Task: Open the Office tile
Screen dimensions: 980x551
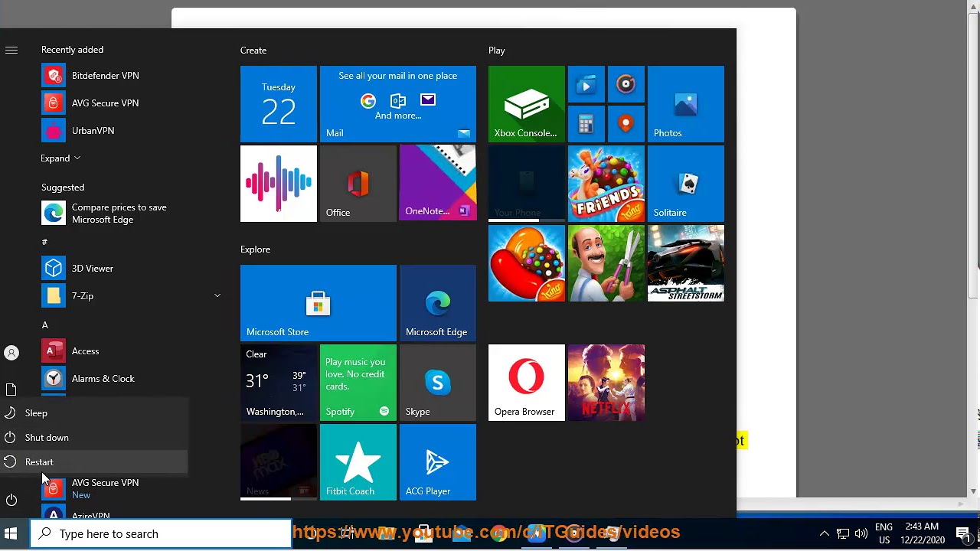Action: [358, 184]
